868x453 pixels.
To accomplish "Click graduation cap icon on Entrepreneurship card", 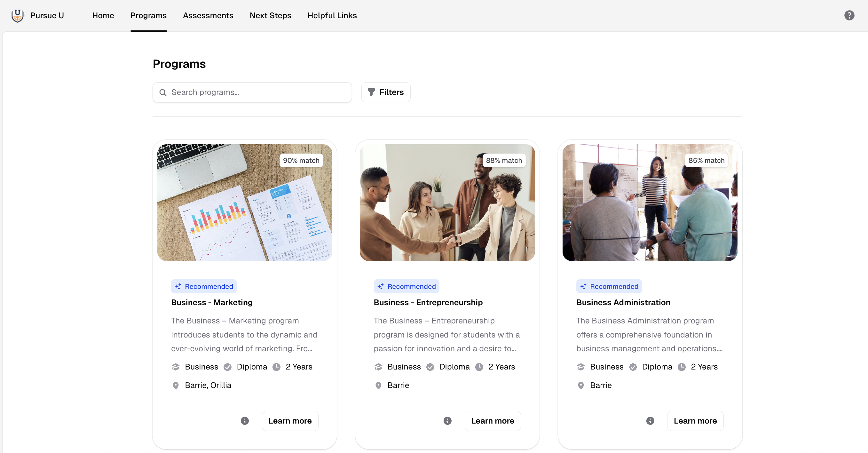I will click(x=378, y=367).
